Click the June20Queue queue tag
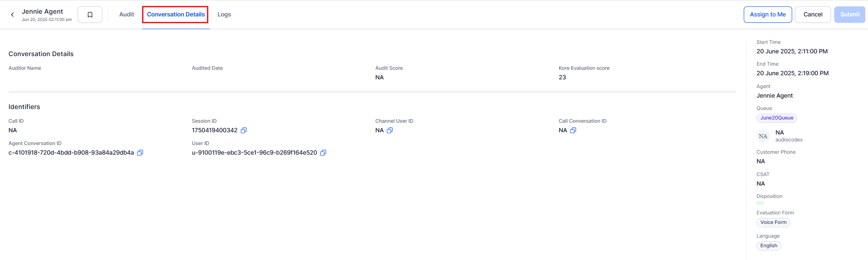Viewport: 868px width, 260px height. (777, 118)
